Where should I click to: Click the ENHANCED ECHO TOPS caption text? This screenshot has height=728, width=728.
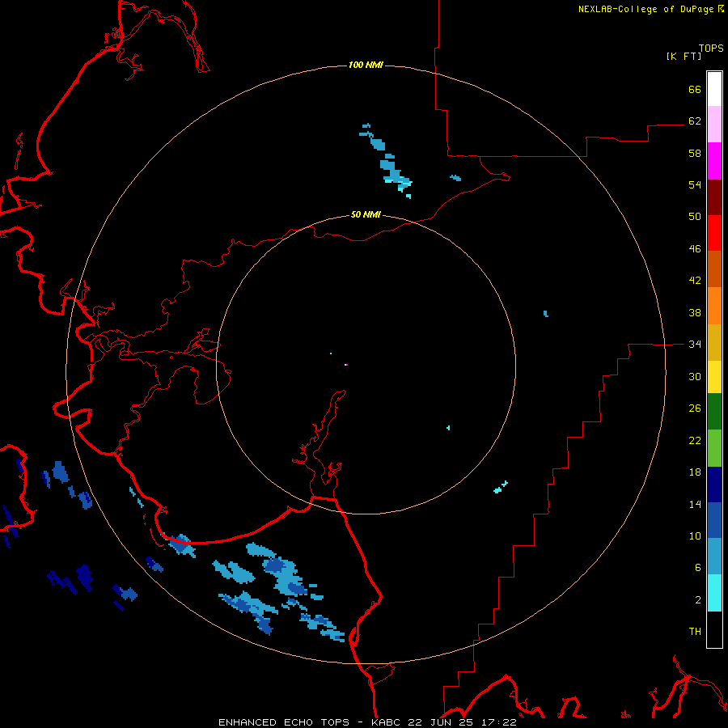284,722
